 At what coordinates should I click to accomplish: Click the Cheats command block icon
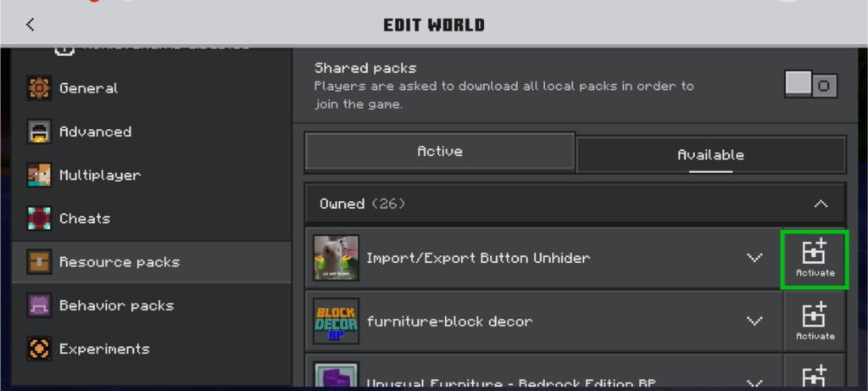39,218
